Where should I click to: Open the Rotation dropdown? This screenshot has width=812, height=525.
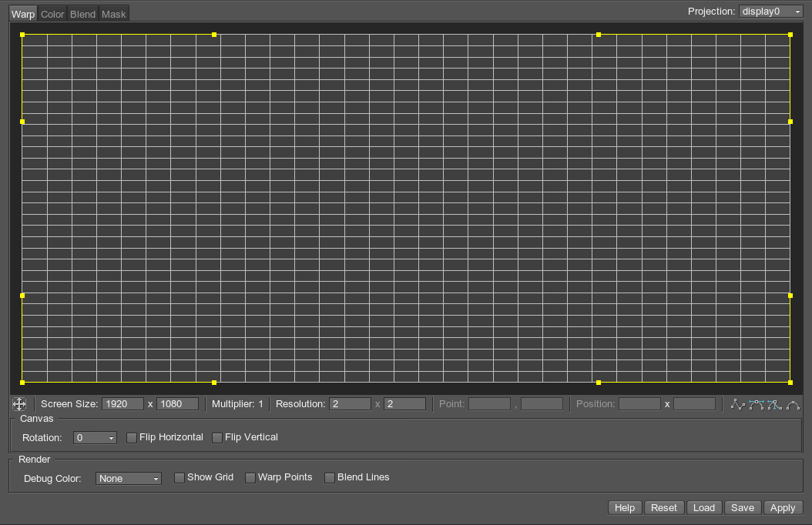(x=95, y=438)
